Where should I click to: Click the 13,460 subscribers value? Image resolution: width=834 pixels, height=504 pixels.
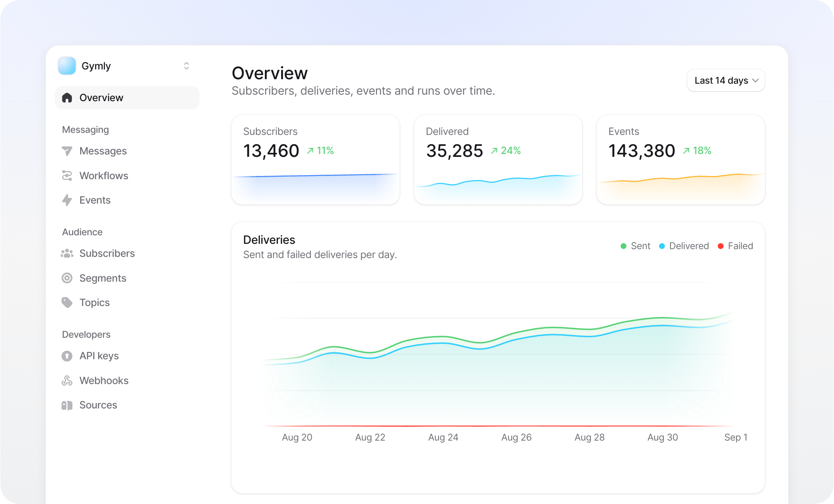(271, 151)
